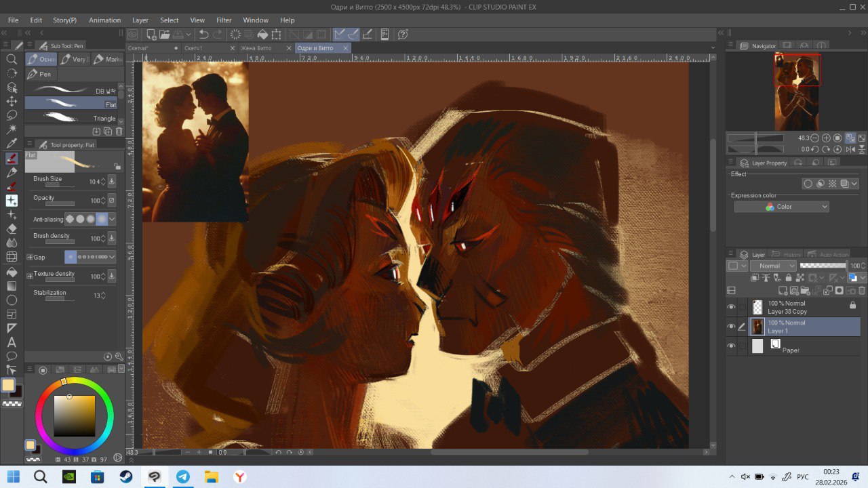Open the Expression color dropdown
This screenshot has width=868, height=488.
(781, 207)
